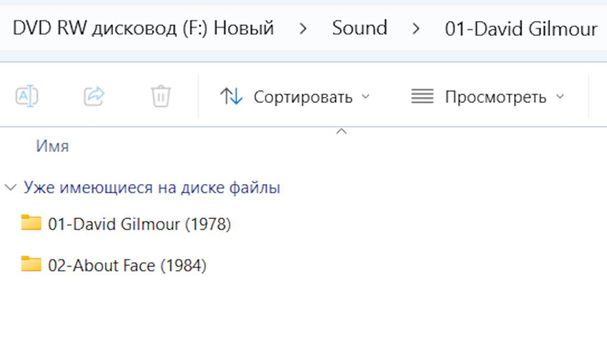Image resolution: width=607 pixels, height=364 pixels.
Task: Click the Имя column header
Action: click(x=52, y=146)
